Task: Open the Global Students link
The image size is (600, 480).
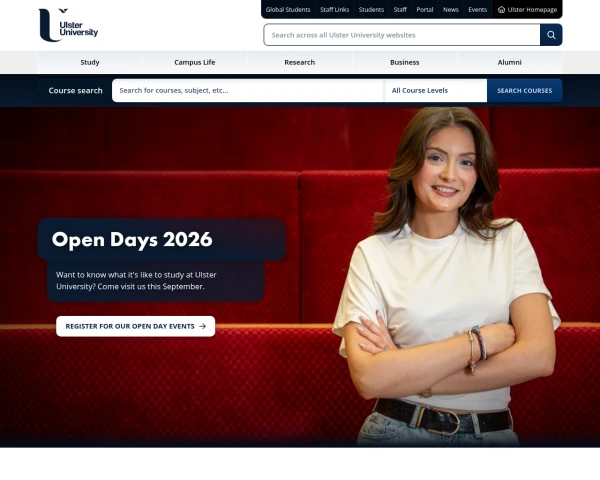Action: [288, 10]
